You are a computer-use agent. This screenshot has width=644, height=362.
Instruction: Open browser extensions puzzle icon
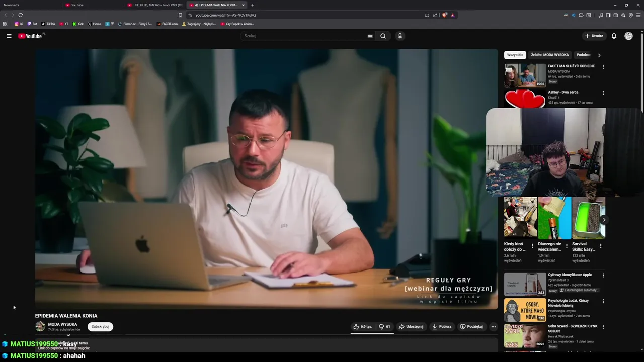(x=581, y=15)
